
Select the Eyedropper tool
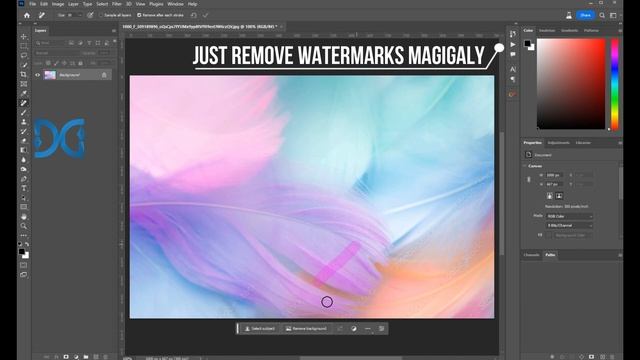pos(24,93)
